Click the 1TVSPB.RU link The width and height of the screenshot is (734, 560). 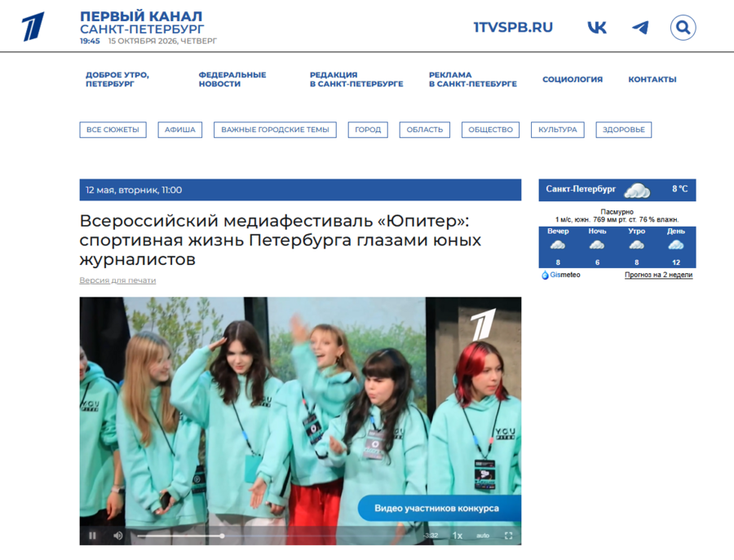point(513,28)
